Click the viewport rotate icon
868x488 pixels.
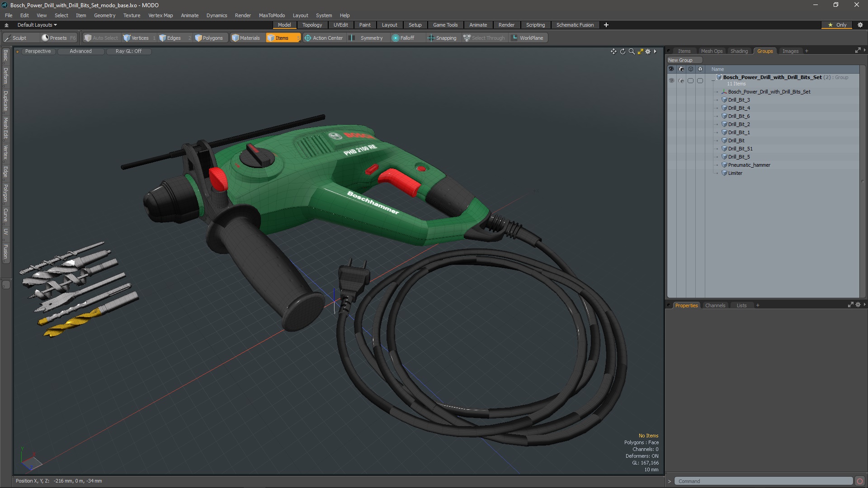pos(623,52)
